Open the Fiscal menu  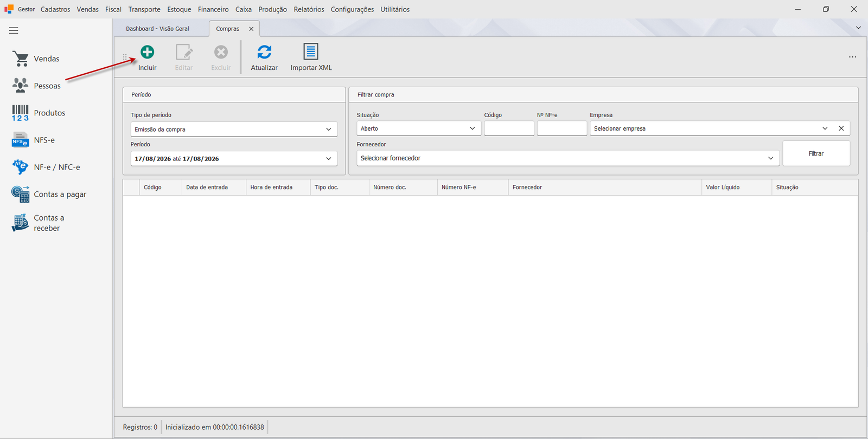click(x=113, y=9)
